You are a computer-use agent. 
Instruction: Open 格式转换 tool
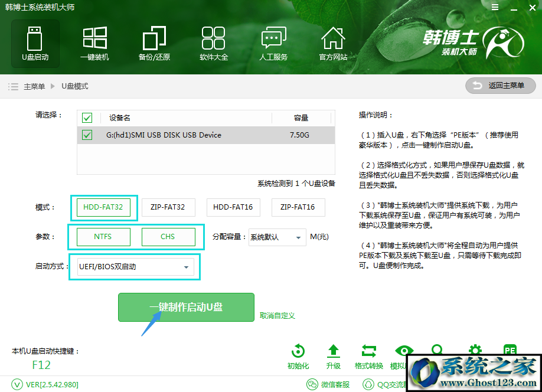[x=369, y=357]
